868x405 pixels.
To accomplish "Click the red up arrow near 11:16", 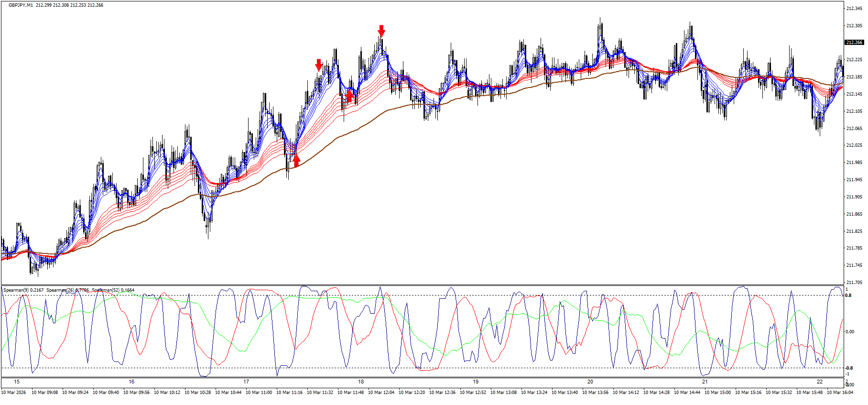I will coord(296,160).
